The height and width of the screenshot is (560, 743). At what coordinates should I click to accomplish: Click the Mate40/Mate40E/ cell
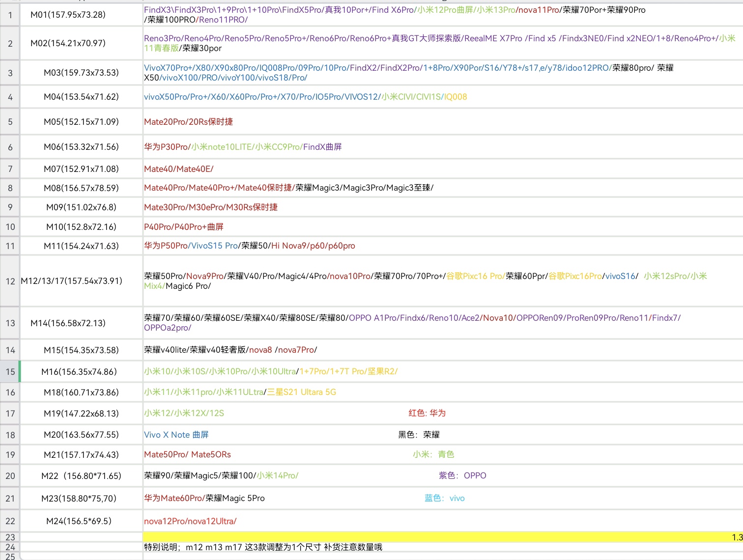pos(442,169)
